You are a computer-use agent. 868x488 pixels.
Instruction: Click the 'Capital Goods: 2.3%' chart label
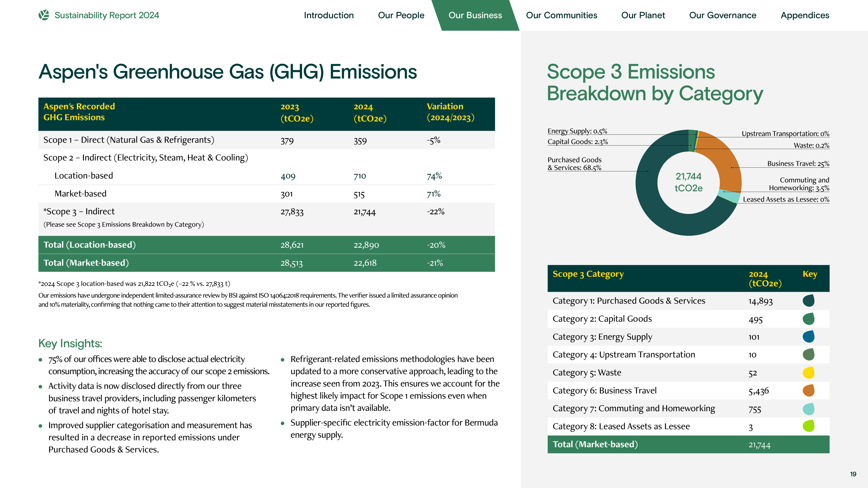tap(577, 142)
